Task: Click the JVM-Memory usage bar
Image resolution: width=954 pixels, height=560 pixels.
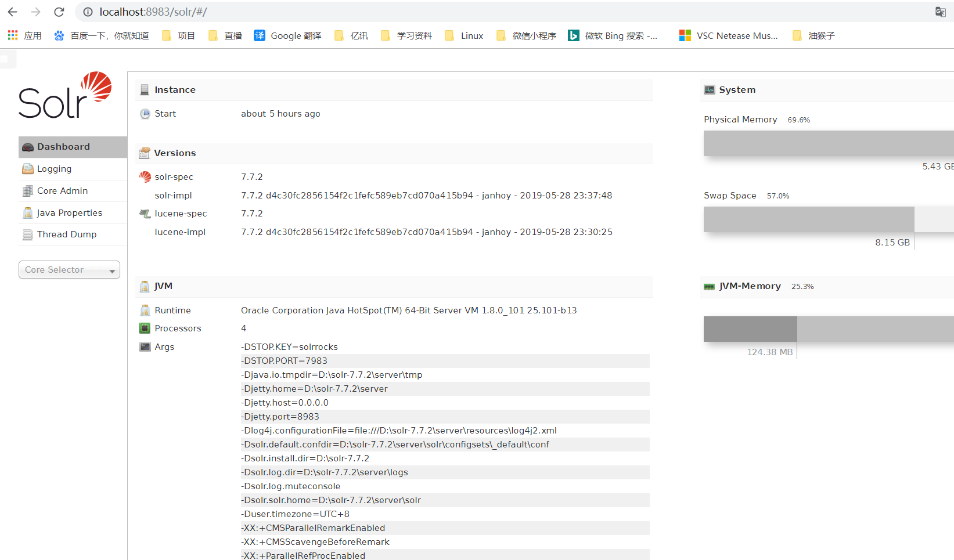Action: 829,329
